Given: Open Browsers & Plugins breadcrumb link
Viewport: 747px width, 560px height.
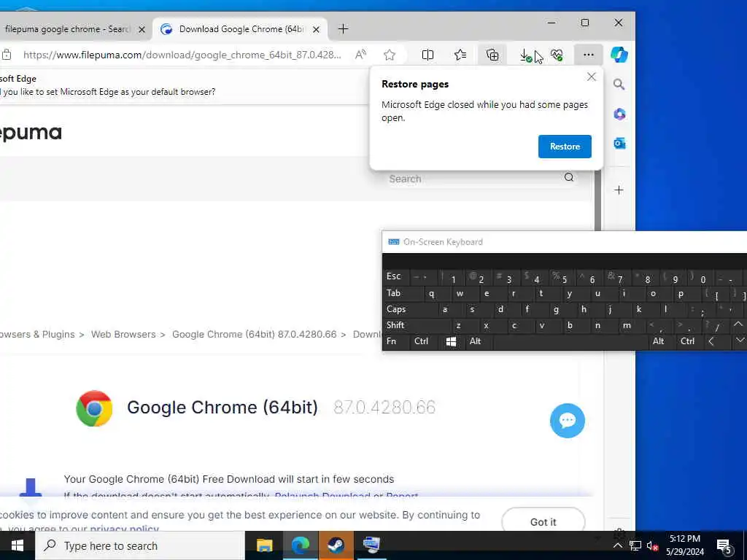Looking at the screenshot, I should 38,334.
